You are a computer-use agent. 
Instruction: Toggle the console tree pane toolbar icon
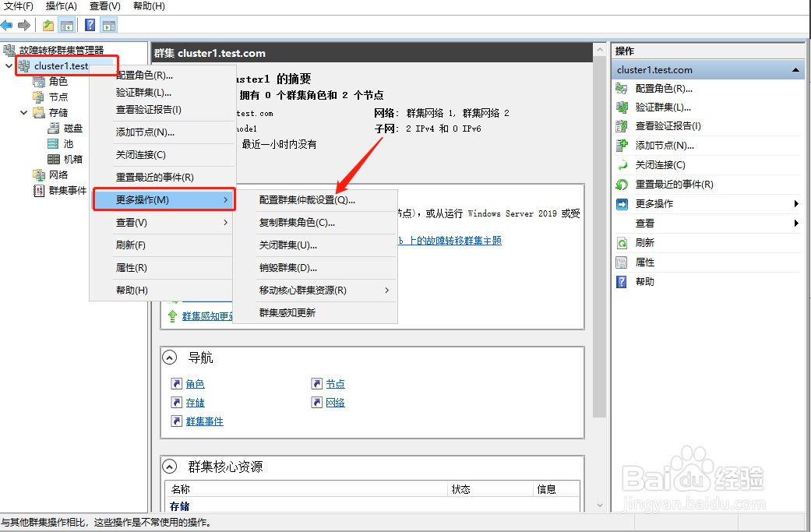pos(66,25)
